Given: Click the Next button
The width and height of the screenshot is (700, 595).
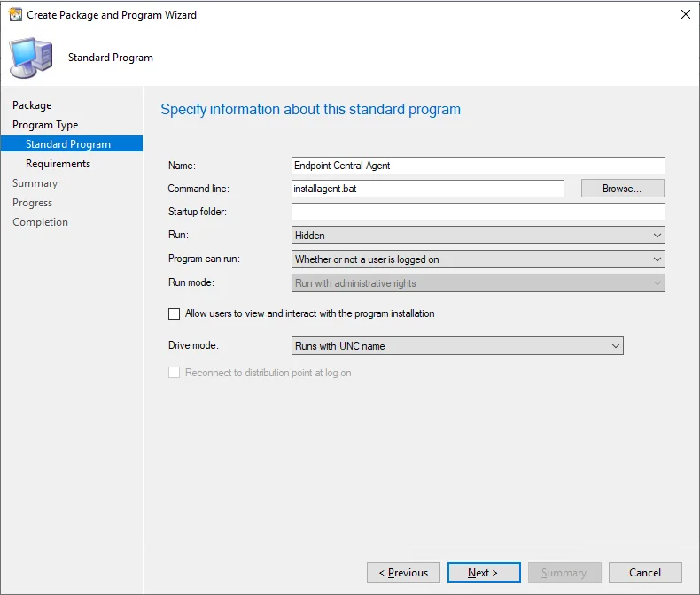Looking at the screenshot, I should 484,572.
